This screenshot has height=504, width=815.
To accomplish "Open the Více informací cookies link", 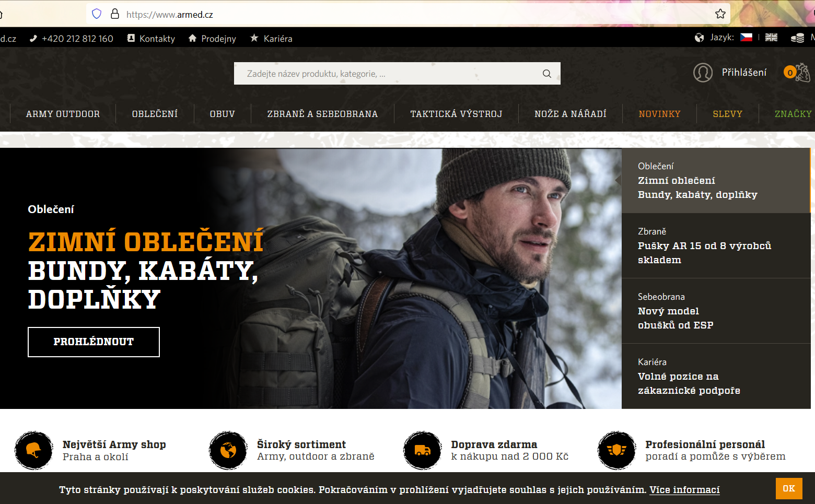I will (x=684, y=490).
